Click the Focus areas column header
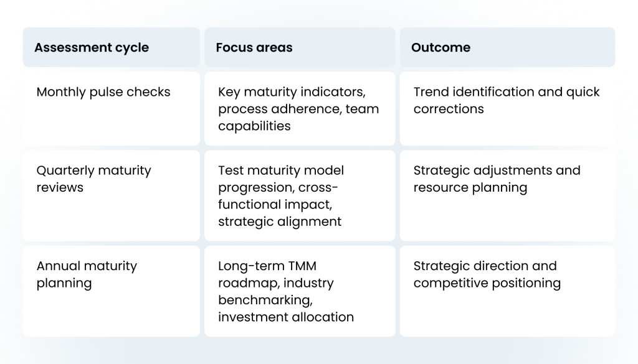Viewport: 638px width, 364px height. click(300, 47)
